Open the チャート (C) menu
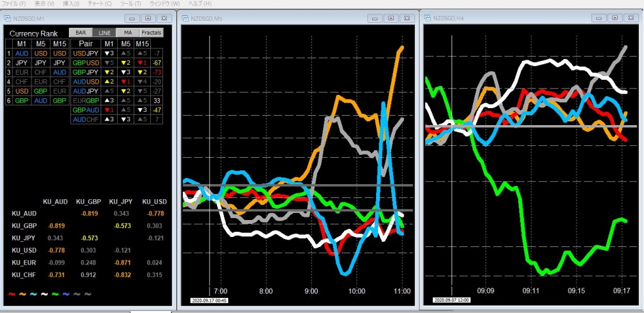644x313 pixels. (x=98, y=4)
